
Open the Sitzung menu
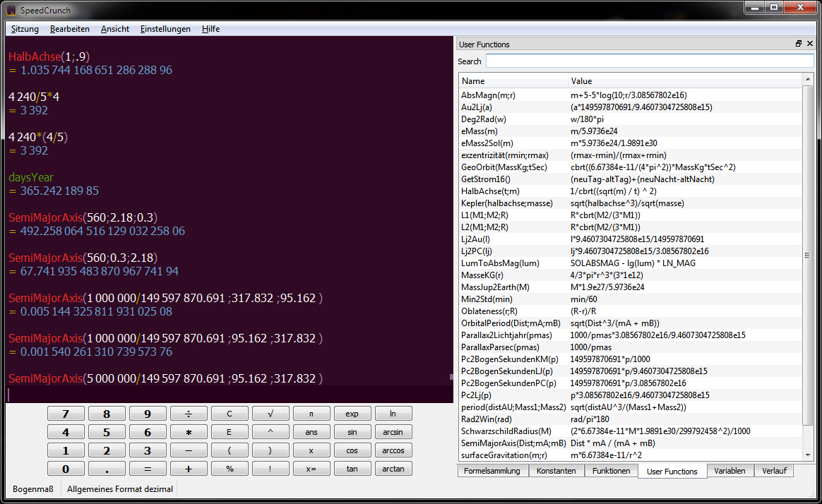pos(25,29)
